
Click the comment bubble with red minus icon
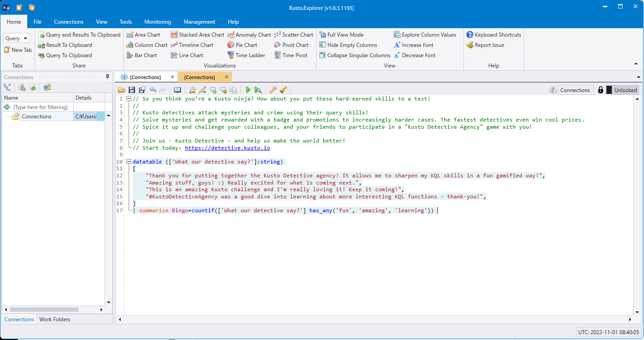(223, 90)
